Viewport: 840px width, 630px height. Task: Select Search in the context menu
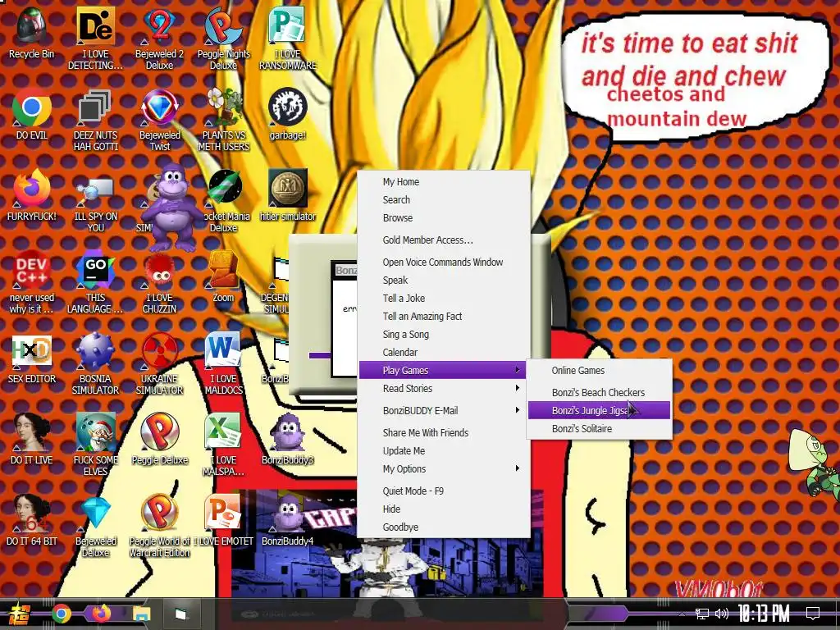[x=444, y=200]
